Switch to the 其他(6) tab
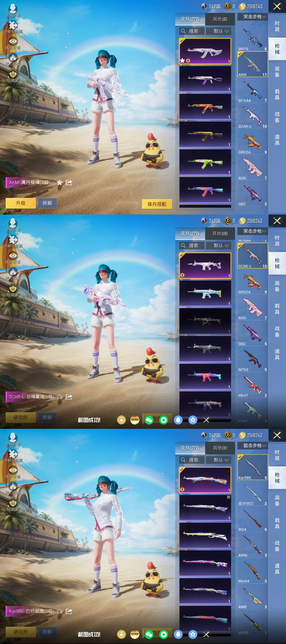This screenshot has height=644, width=286. click(220, 19)
